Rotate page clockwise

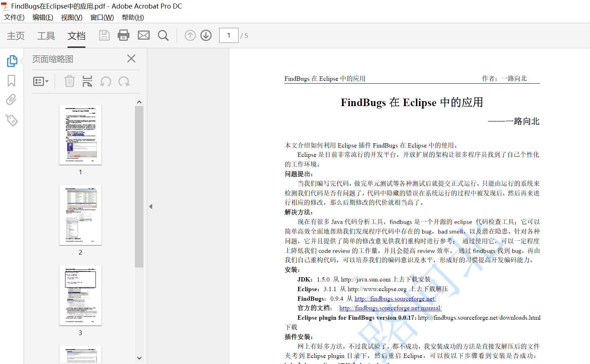click(124, 81)
